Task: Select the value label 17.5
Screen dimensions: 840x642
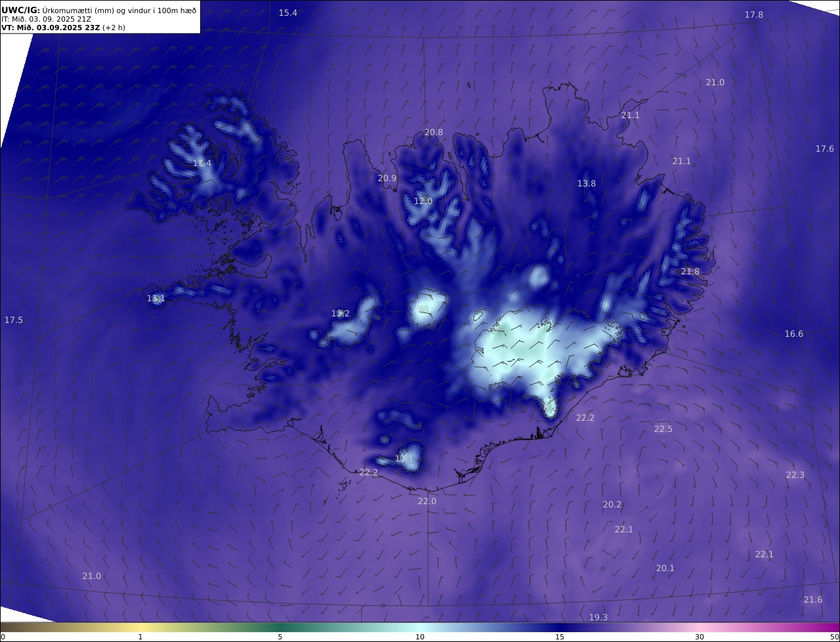Action: [14, 320]
